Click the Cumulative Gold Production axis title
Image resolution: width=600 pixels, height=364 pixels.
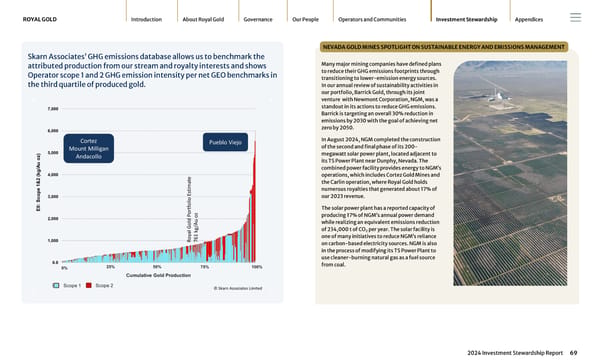click(158, 275)
